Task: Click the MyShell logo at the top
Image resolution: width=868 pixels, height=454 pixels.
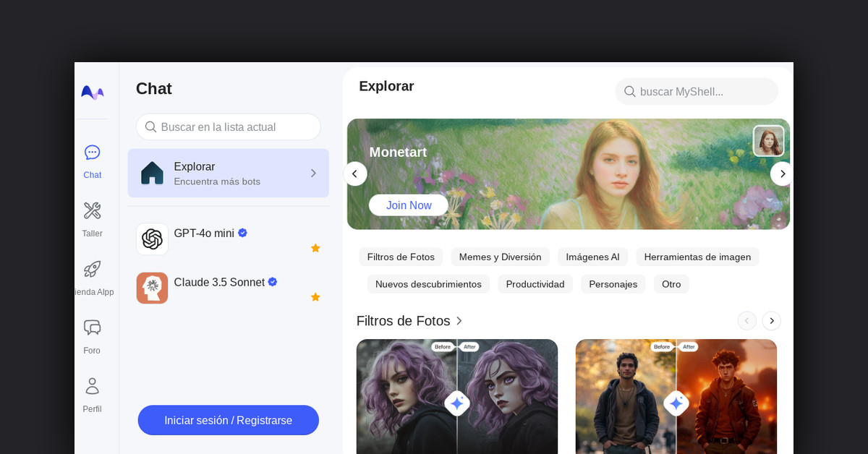Action: coord(92,93)
